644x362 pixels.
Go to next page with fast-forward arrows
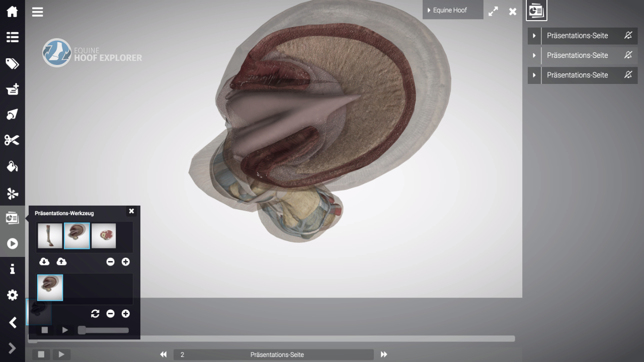(384, 354)
